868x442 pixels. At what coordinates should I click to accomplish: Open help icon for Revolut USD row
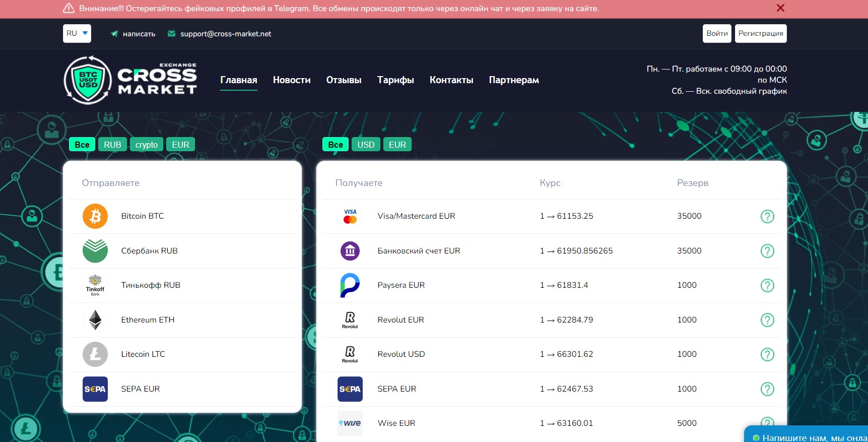click(767, 354)
